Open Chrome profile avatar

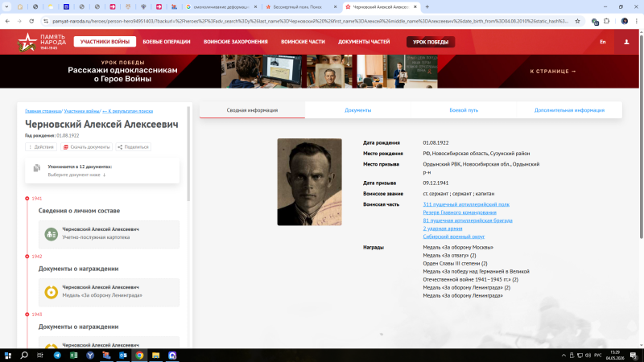click(625, 21)
